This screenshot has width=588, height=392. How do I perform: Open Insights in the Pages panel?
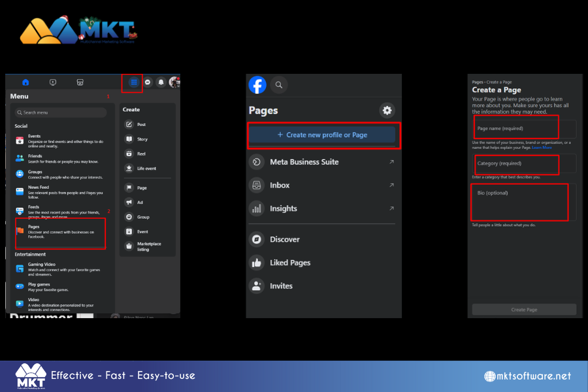(x=322, y=208)
